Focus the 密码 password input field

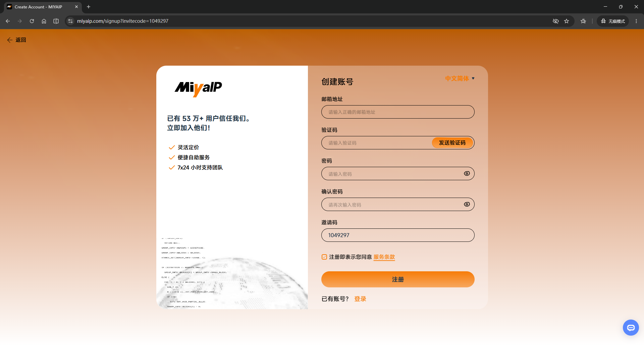398,174
